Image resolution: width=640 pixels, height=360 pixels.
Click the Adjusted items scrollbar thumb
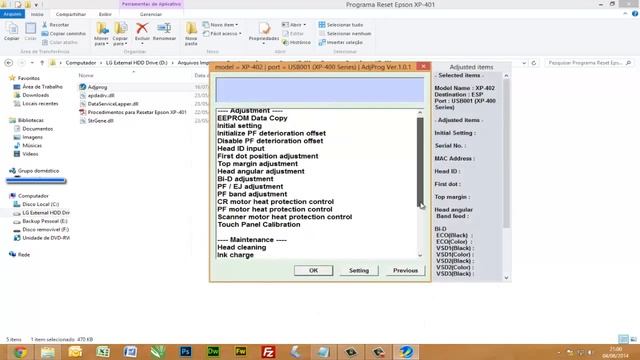pos(506,153)
